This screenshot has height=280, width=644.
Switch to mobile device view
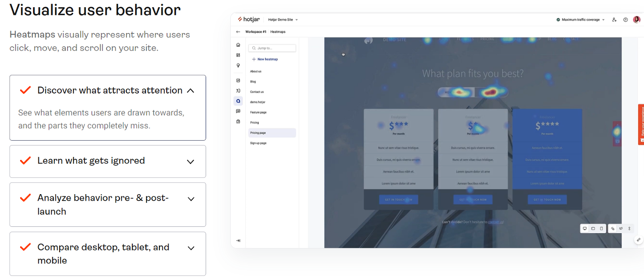602,228
